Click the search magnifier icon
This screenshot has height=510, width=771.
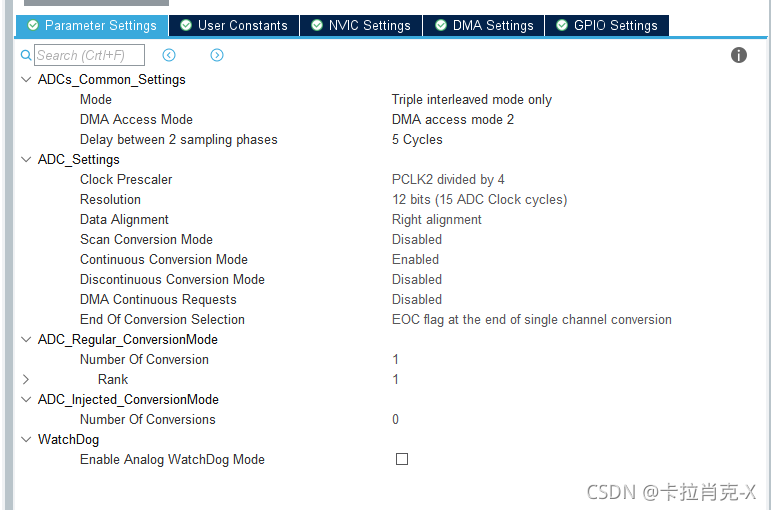click(26, 55)
